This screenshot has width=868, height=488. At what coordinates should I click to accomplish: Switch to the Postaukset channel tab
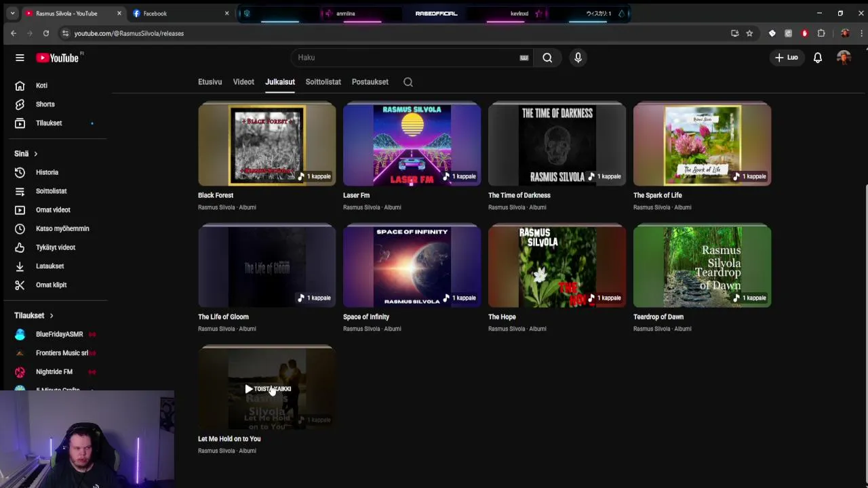[x=370, y=82]
